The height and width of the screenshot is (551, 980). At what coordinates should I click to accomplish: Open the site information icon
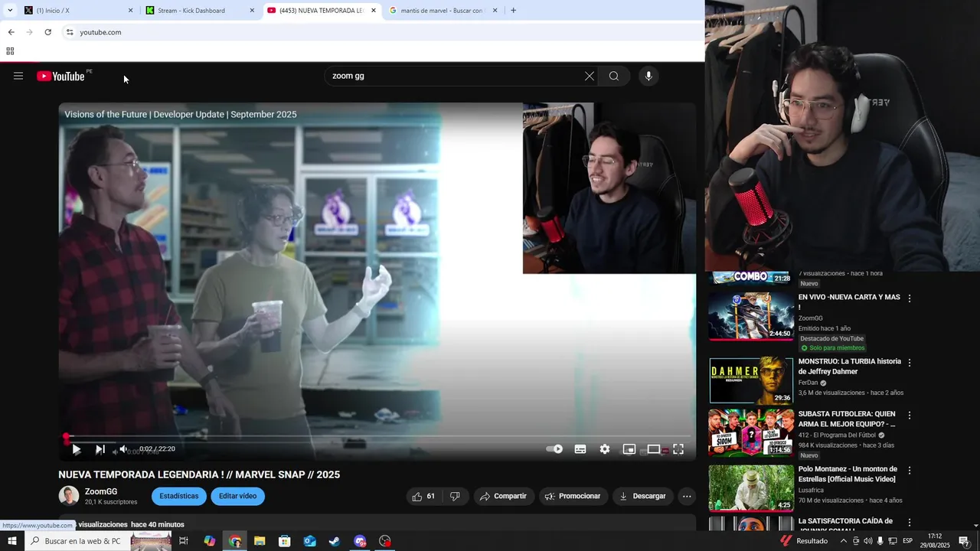[x=70, y=32]
